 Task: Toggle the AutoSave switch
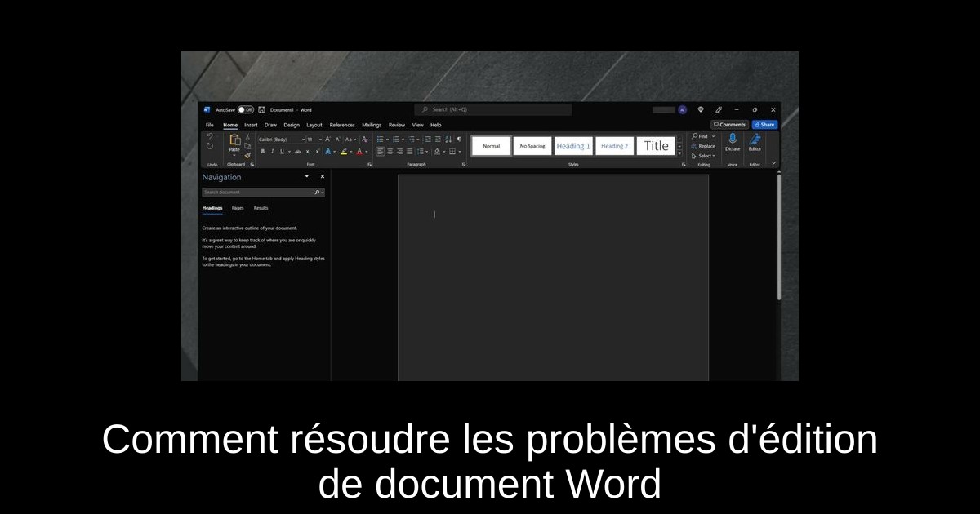click(246, 109)
